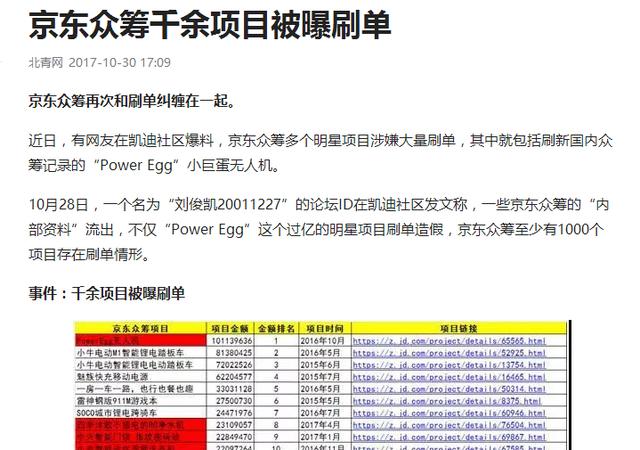Click the project name 魅族快充移动电源

(112, 376)
